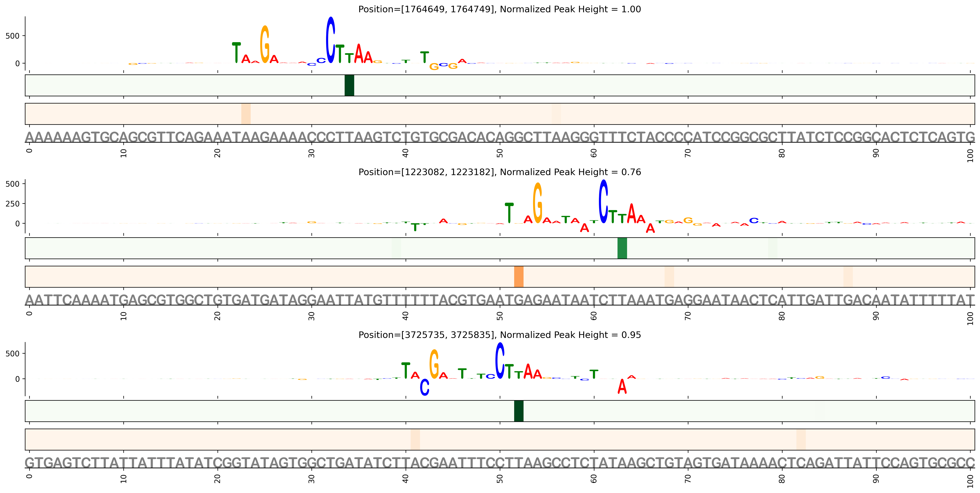Click the bright orange heatmap cell in middle panel
This screenshot has width=980, height=493.
click(518, 277)
